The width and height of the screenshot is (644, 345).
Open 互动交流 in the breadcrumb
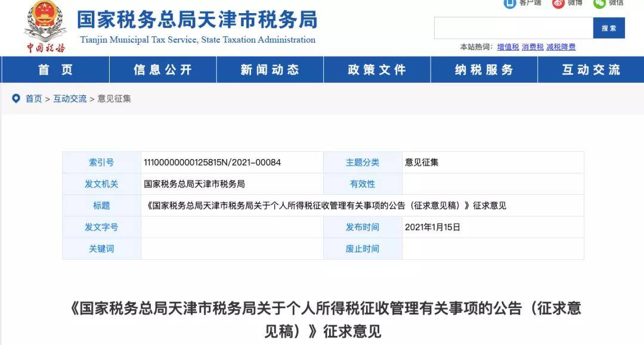point(70,99)
